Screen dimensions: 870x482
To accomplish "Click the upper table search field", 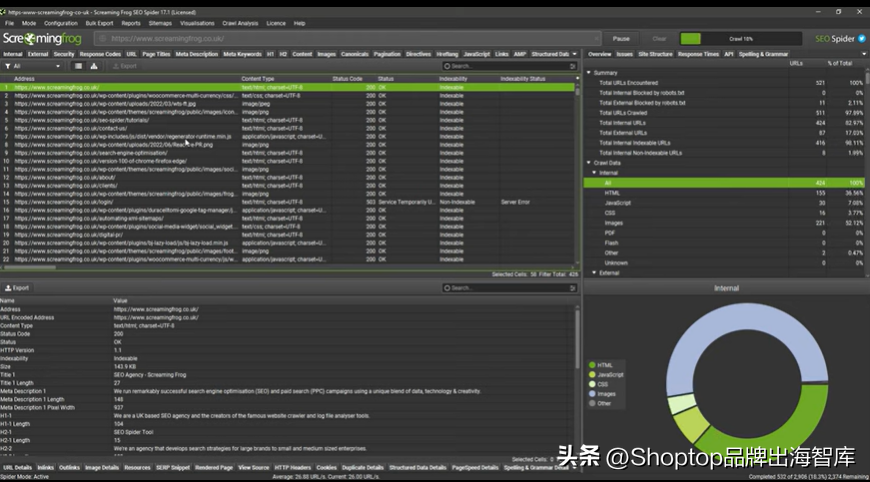I will (509, 66).
